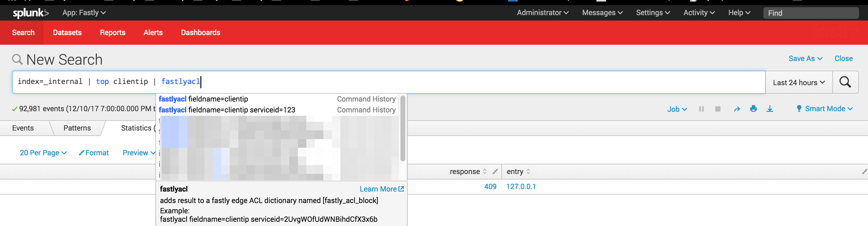Screen dimensions: 868x226
Task: Click the Find input field
Action: click(811, 13)
